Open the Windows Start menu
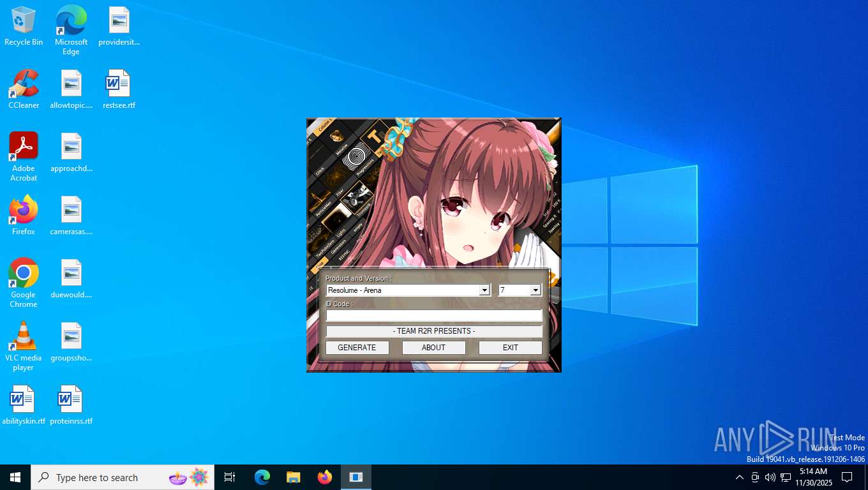Image resolution: width=868 pixels, height=490 pixels. [x=15, y=477]
